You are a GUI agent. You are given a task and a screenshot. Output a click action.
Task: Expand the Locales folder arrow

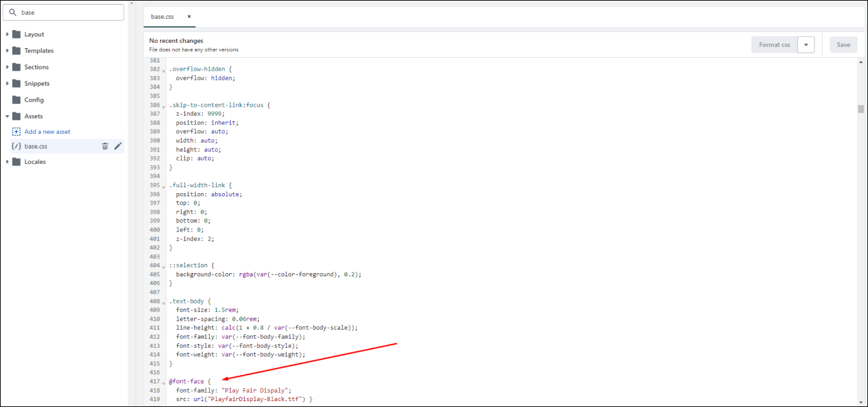pyautogui.click(x=7, y=162)
